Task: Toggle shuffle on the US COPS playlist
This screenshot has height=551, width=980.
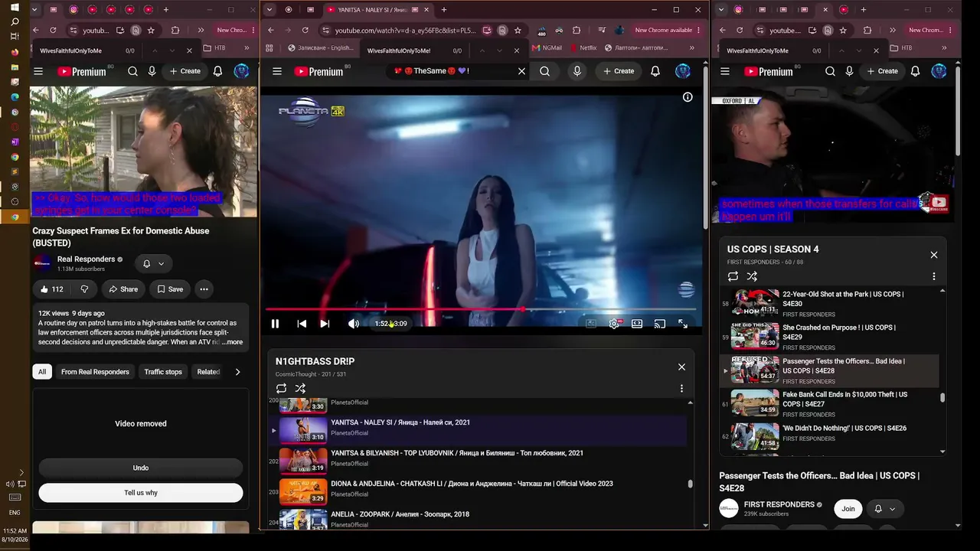Action: tap(752, 276)
